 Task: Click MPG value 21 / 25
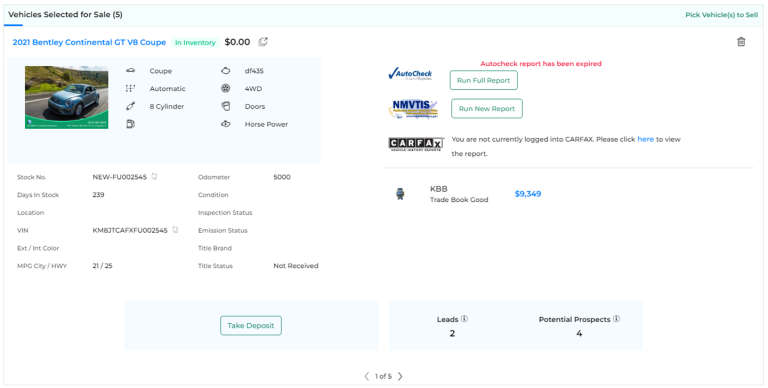[x=102, y=266]
